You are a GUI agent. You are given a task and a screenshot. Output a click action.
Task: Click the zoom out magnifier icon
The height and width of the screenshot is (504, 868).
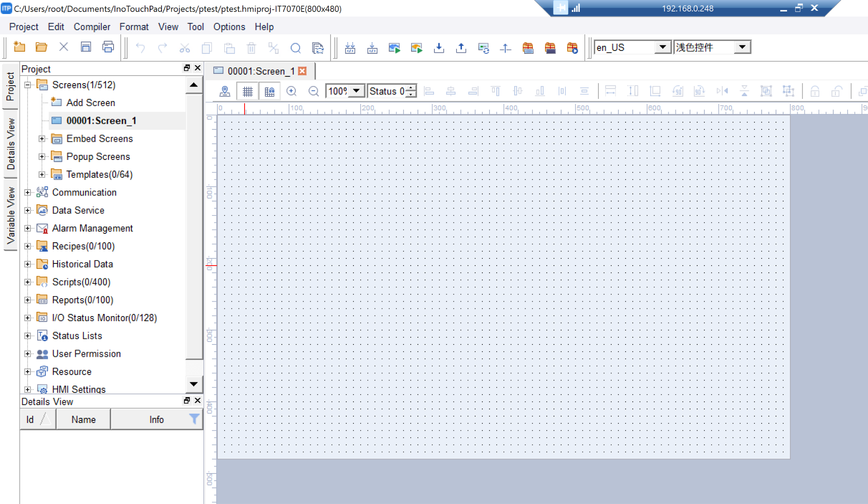(x=313, y=91)
